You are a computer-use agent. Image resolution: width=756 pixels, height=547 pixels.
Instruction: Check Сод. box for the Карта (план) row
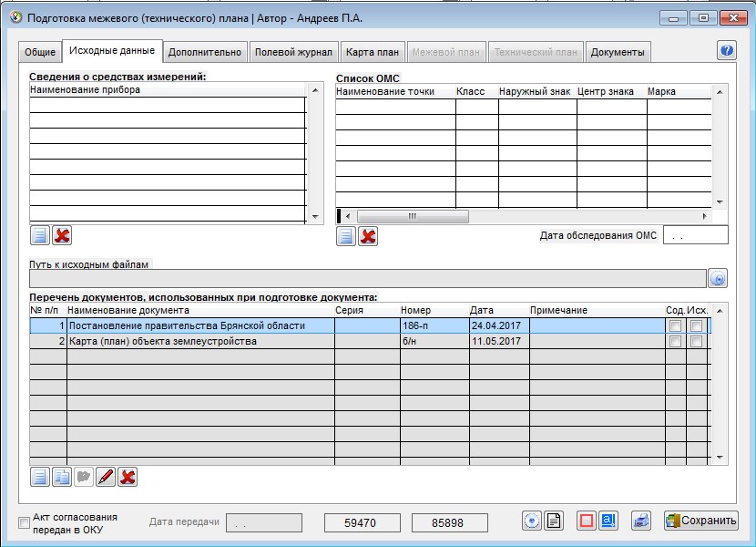click(x=676, y=341)
